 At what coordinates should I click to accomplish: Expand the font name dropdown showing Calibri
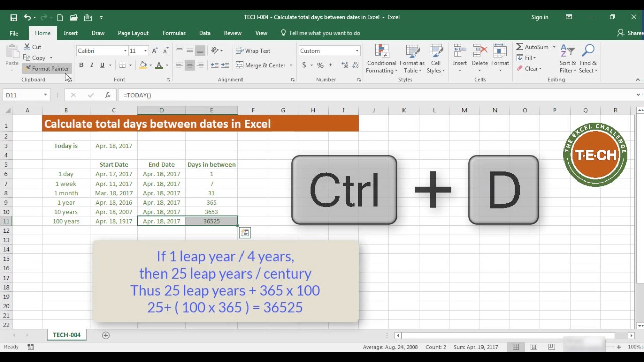coord(125,51)
